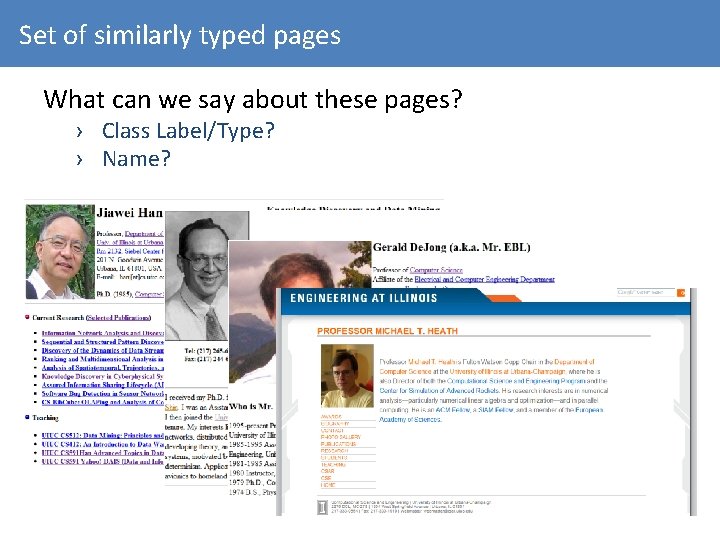This screenshot has height=540, width=720.
Task: Open Ranking and Multidimensional Analysis link
Action: [102, 359]
